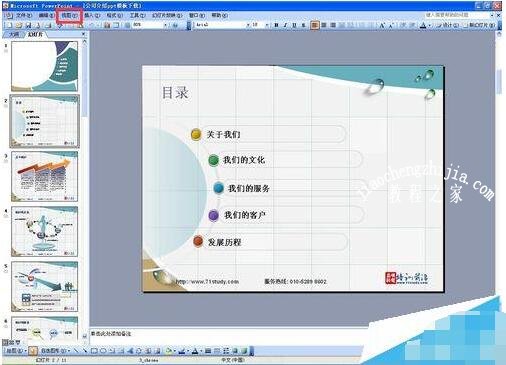Open the 编辑 (Edit) menu

(46, 15)
